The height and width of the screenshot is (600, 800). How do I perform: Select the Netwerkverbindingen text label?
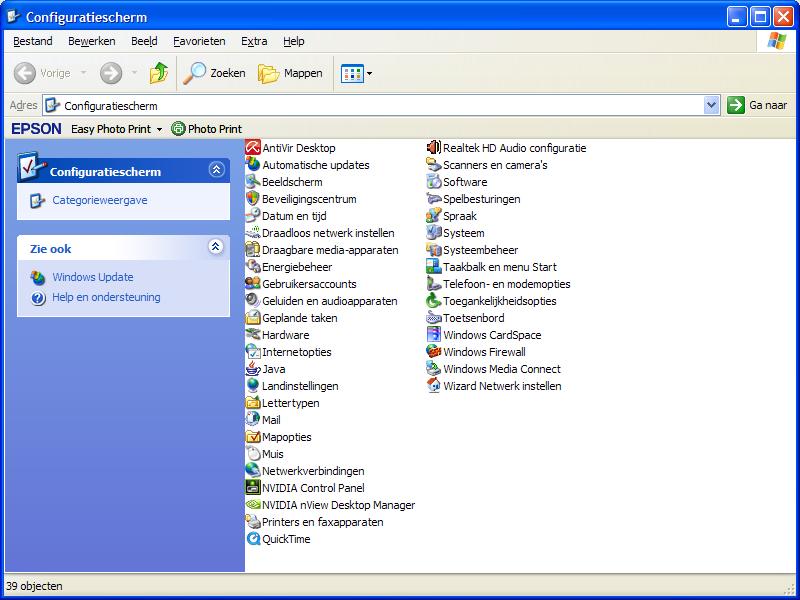click(313, 471)
